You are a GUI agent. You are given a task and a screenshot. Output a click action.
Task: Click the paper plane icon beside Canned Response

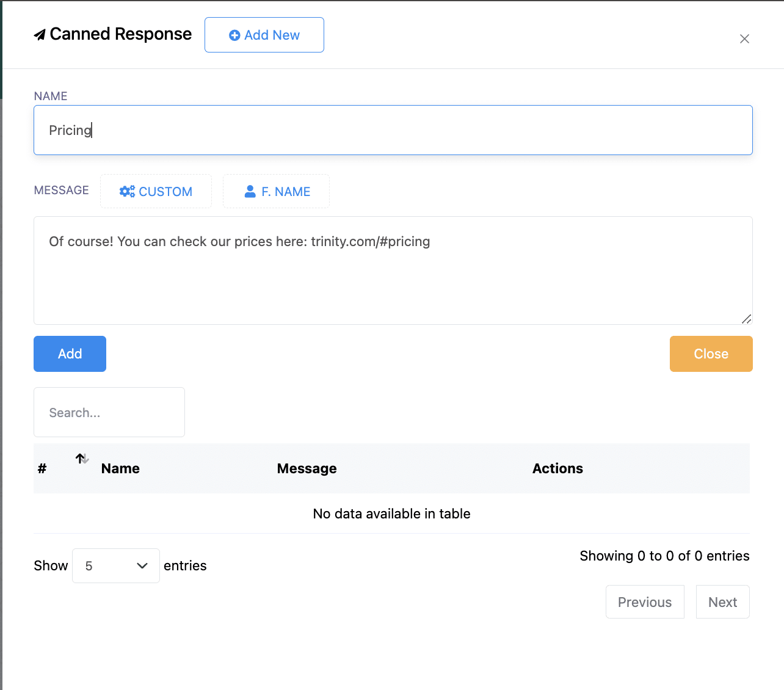tap(40, 35)
